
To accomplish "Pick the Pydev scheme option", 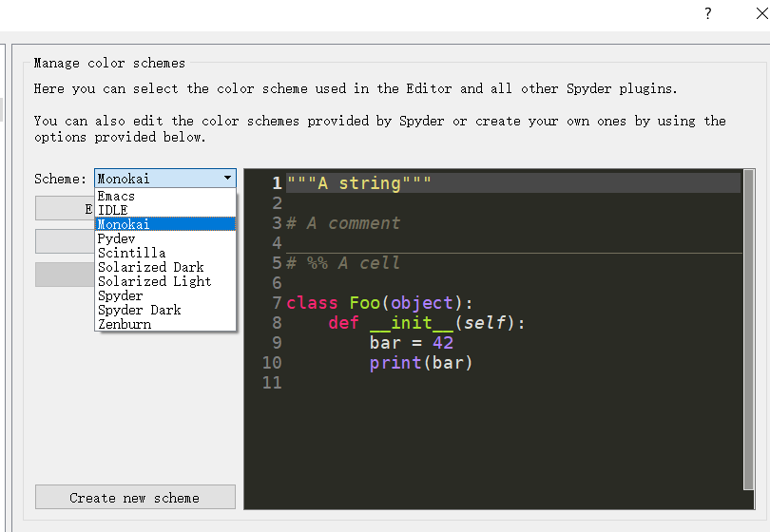I will [165, 238].
